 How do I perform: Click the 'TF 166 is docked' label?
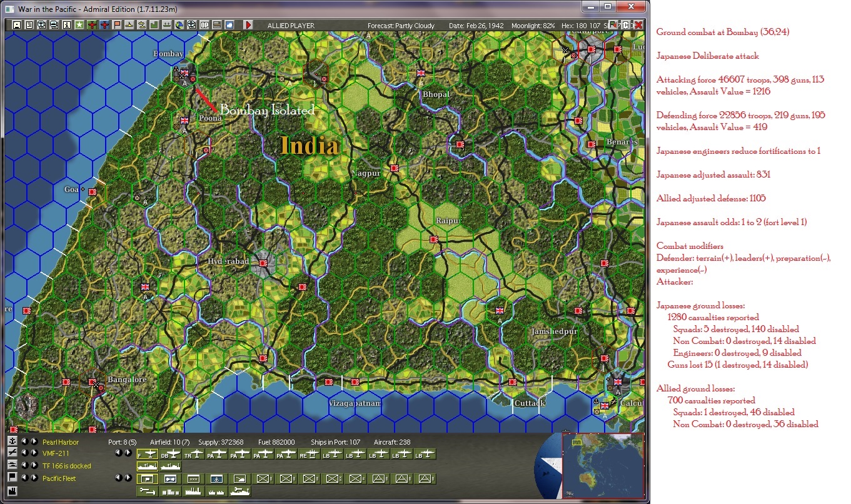67,466
